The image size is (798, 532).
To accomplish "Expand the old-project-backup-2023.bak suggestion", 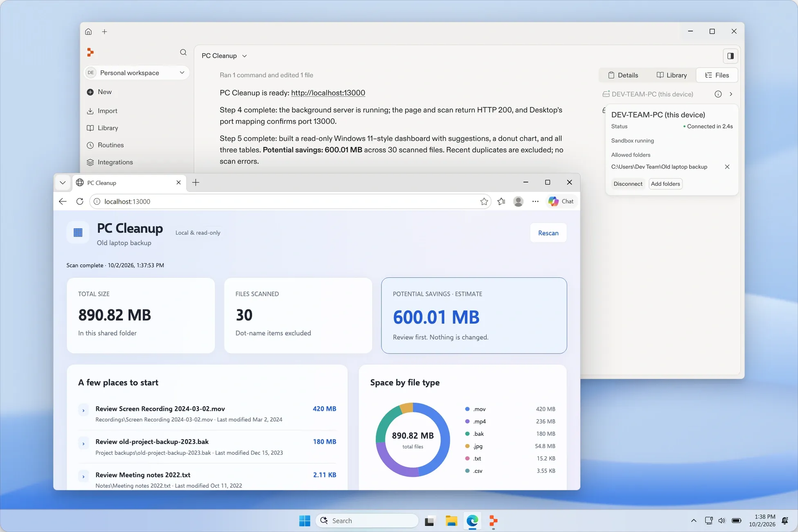I will click(83, 443).
